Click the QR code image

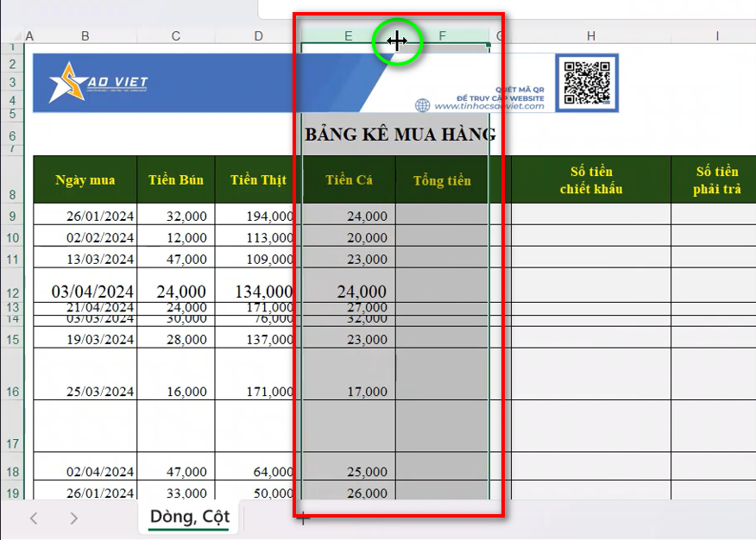[x=590, y=83]
